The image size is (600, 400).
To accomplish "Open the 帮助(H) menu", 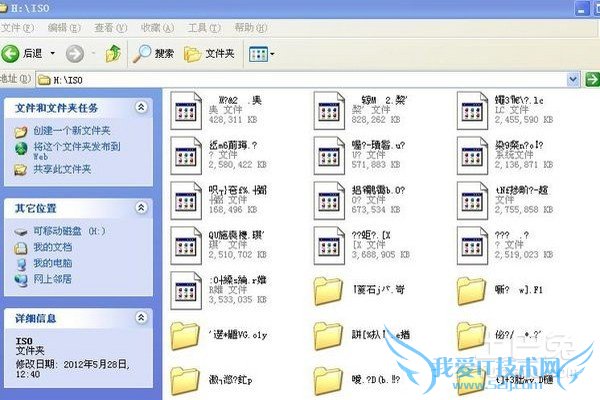I will pyautogui.click(x=251, y=28).
